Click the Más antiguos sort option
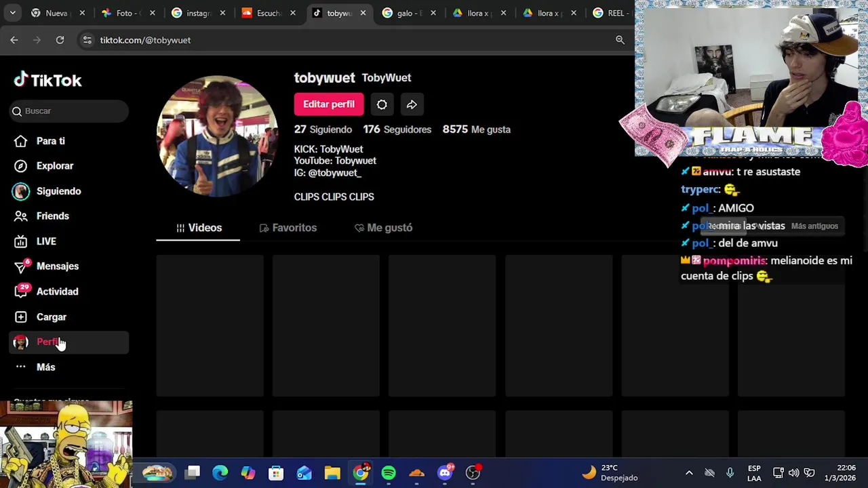The image size is (868, 488). coord(814,226)
